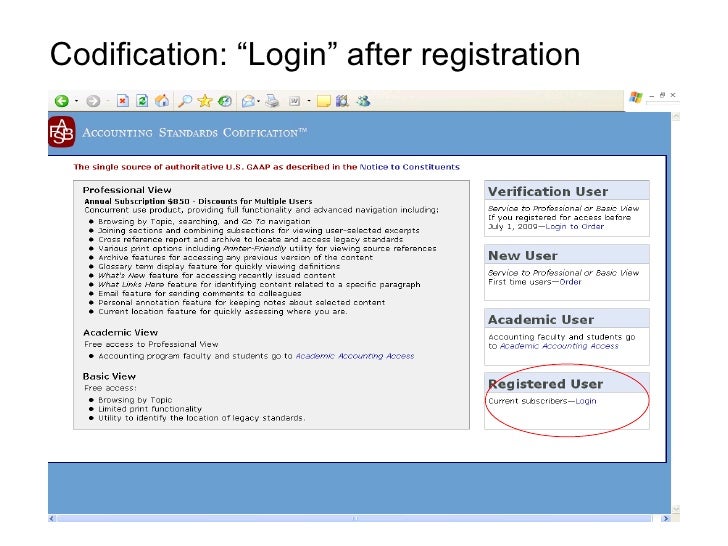The image size is (728, 546).
Task: Click the horizontal scrollbar track
Action: (x=354, y=518)
